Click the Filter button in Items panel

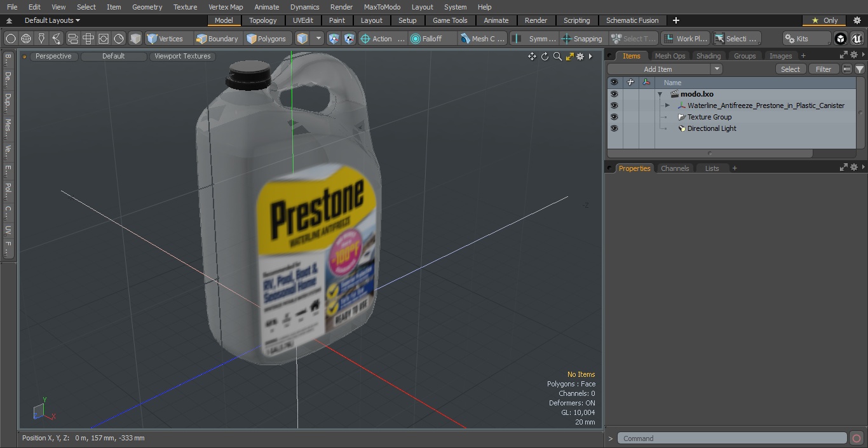click(824, 69)
